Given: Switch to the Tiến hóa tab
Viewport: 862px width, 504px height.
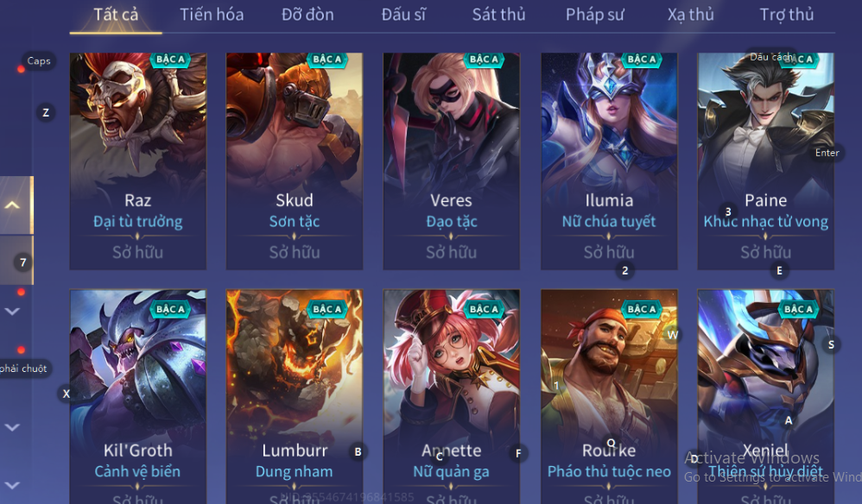Looking at the screenshot, I should click(212, 15).
